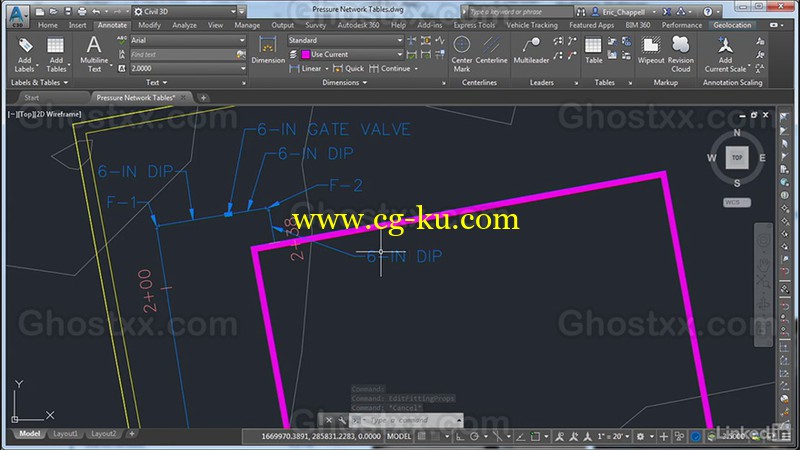Open the text height 2.0000 dropdown
The width and height of the screenshot is (800, 450).
click(188, 68)
